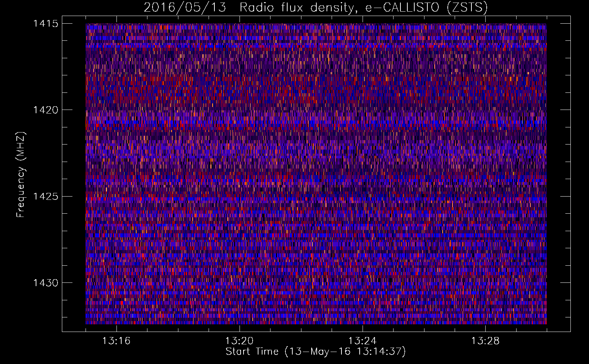Select the 1425 frequency tick label

(46, 197)
